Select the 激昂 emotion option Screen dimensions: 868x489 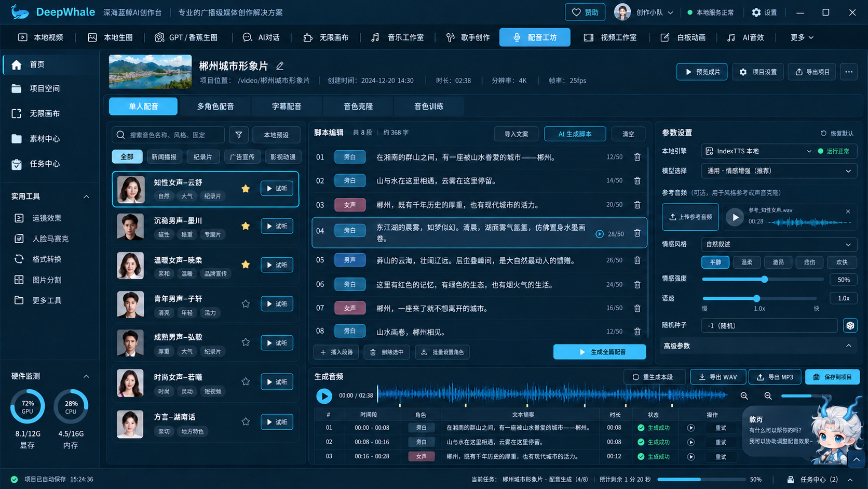pyautogui.click(x=778, y=262)
